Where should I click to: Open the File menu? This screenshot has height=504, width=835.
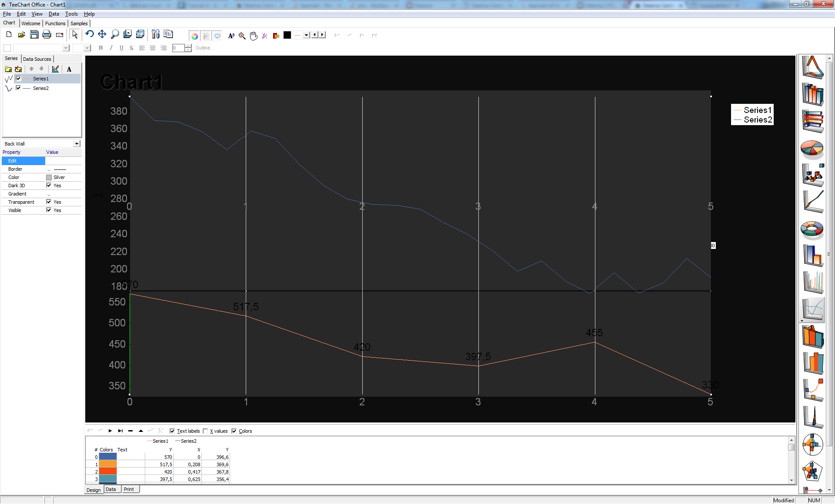coord(7,14)
